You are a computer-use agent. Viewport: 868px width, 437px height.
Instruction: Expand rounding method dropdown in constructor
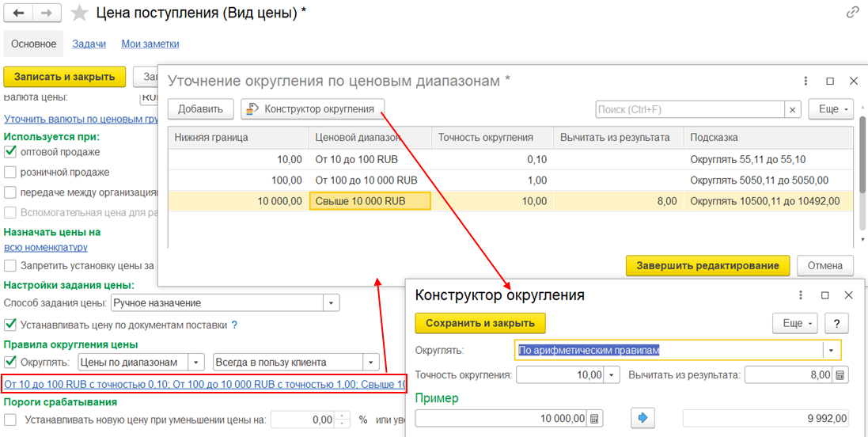tap(831, 350)
